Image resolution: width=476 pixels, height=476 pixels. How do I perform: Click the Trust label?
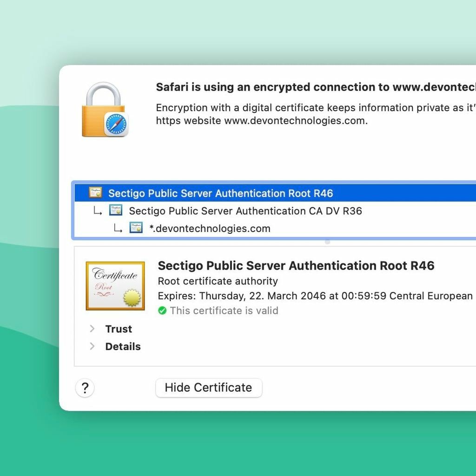(x=119, y=329)
